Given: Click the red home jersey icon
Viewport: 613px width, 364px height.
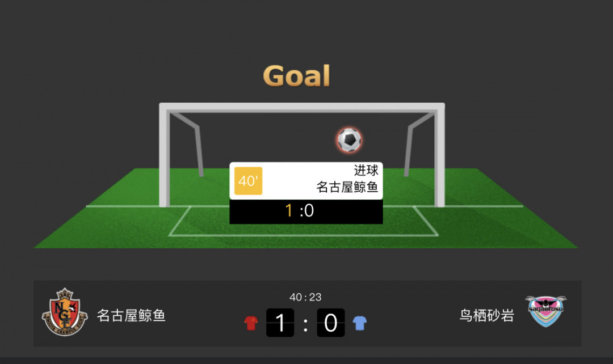Looking at the screenshot, I should [x=251, y=323].
